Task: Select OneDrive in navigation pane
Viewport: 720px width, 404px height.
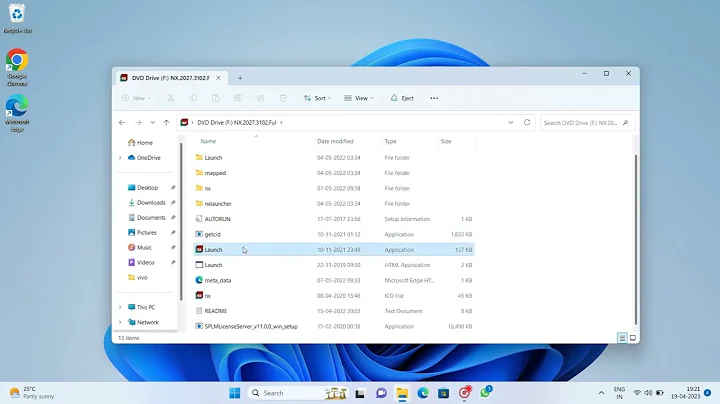Action: pyautogui.click(x=144, y=157)
